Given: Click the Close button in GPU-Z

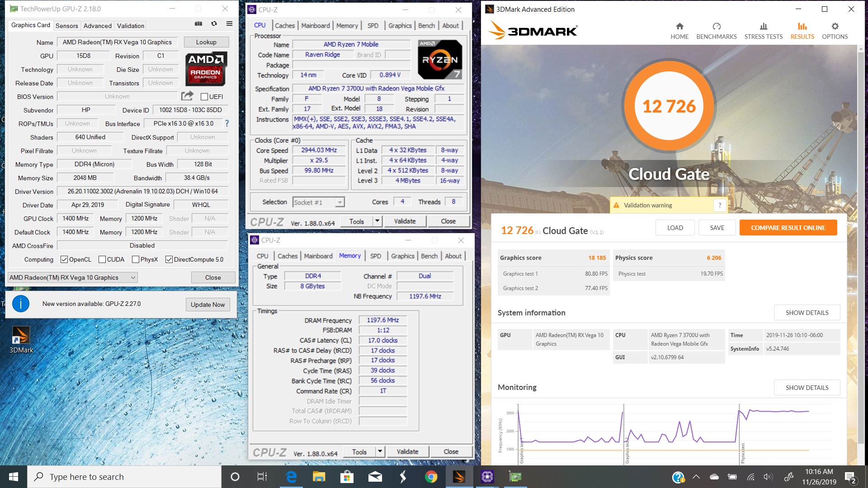Looking at the screenshot, I should [213, 277].
